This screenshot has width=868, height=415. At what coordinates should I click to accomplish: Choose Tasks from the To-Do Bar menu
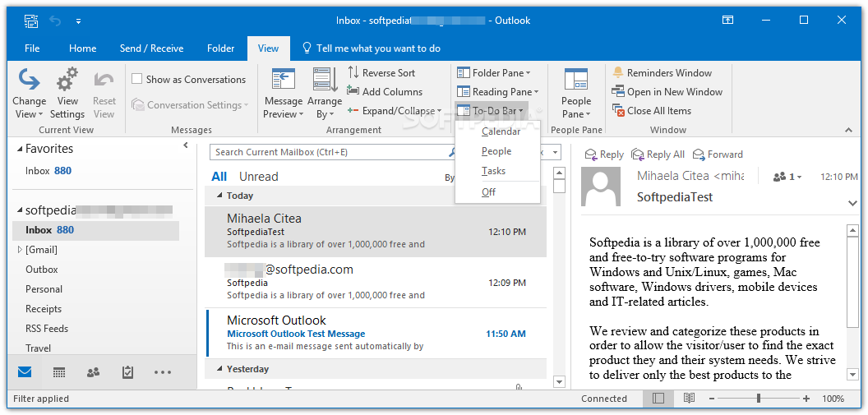(497, 171)
